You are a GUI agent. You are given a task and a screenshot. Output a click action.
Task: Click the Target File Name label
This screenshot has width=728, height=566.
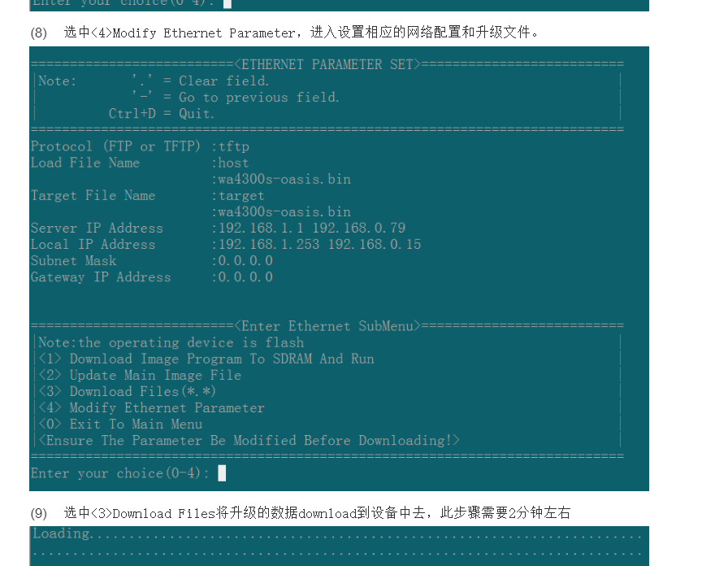[x=93, y=195]
